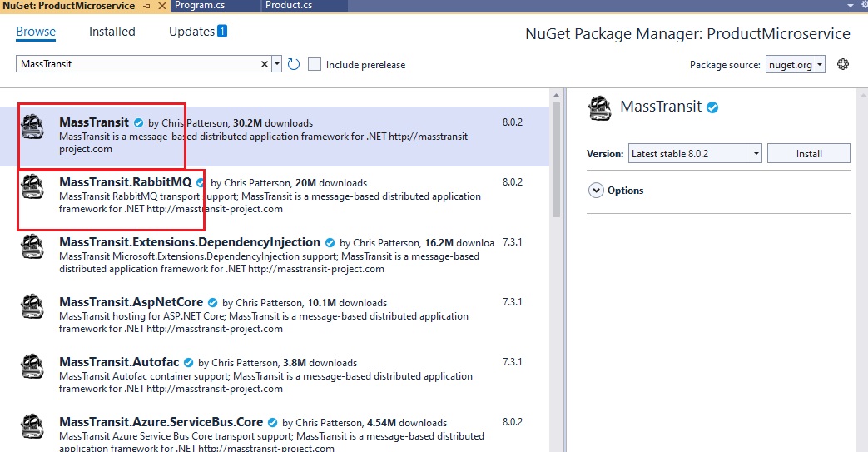Click verified badge beside MassTransit.Extensions.DependencyInjection
868x452 pixels.
(x=330, y=242)
